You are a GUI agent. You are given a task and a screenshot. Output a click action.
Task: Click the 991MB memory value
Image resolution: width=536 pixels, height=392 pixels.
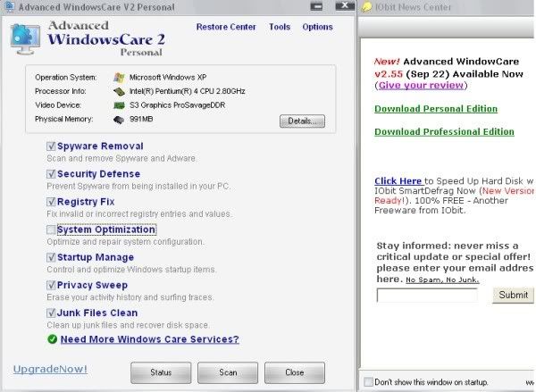click(x=141, y=120)
